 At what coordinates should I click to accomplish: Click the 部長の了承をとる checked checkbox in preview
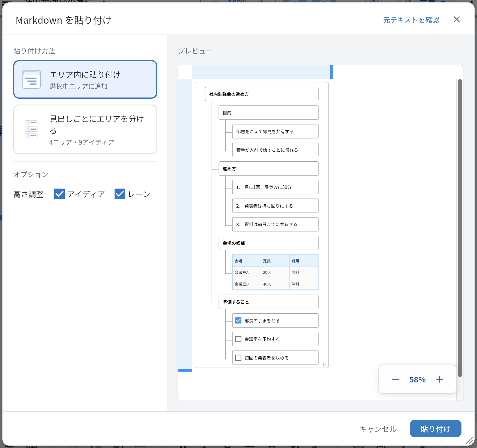238,321
